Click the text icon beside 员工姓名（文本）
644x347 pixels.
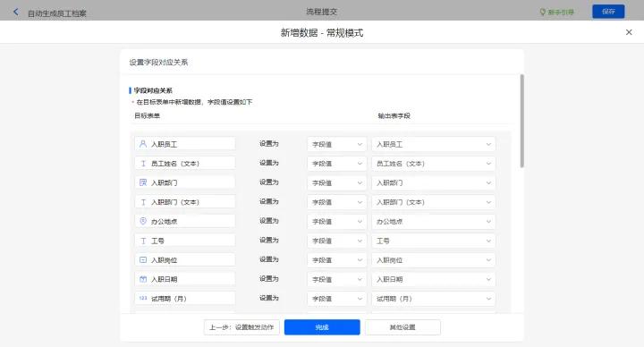point(143,164)
